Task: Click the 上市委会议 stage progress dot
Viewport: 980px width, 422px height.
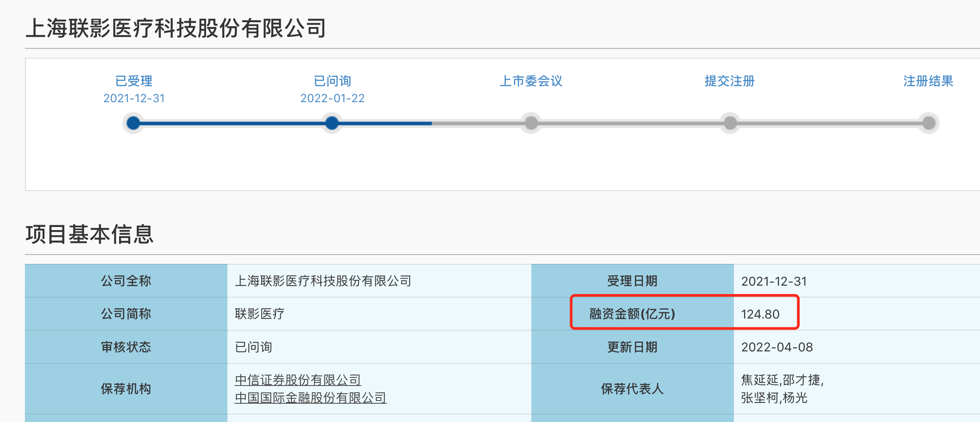Action: pos(531,123)
